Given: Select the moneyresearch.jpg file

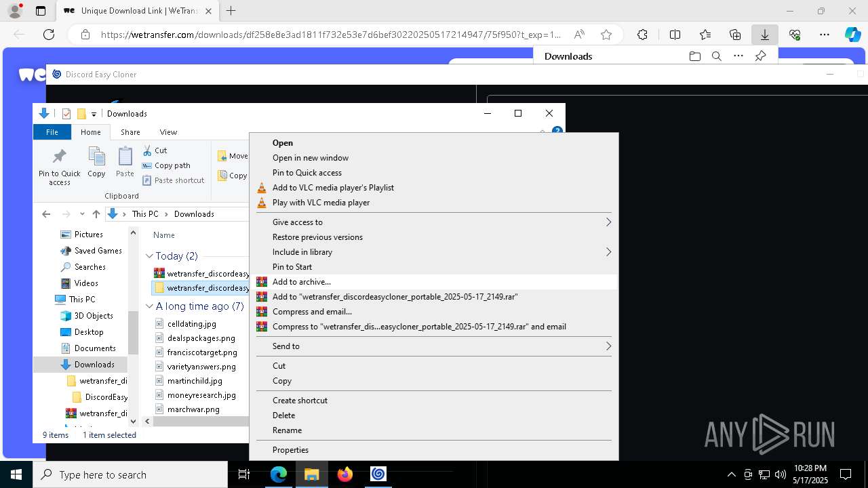Looking at the screenshot, I should [x=201, y=395].
